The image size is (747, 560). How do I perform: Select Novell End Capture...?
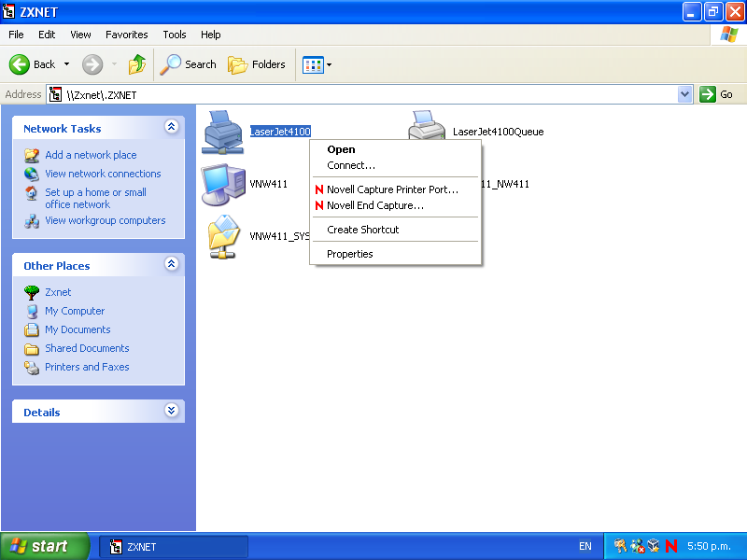[395, 205]
